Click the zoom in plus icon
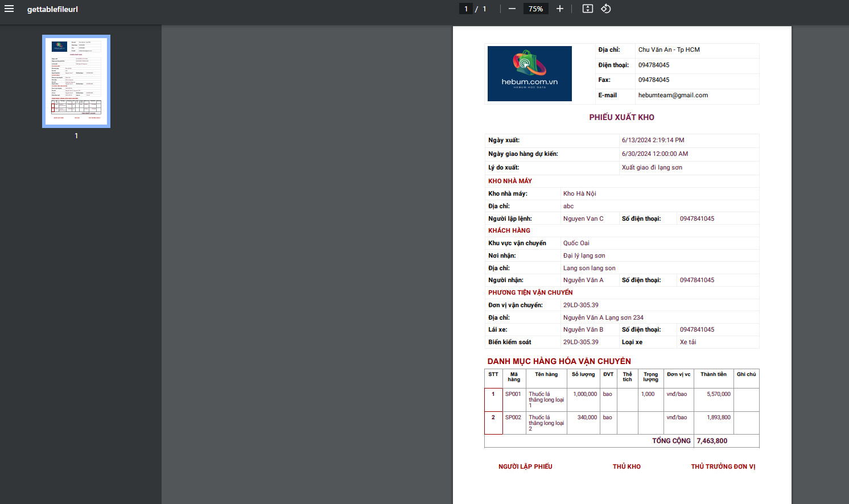This screenshot has height=504, width=849. [560, 9]
